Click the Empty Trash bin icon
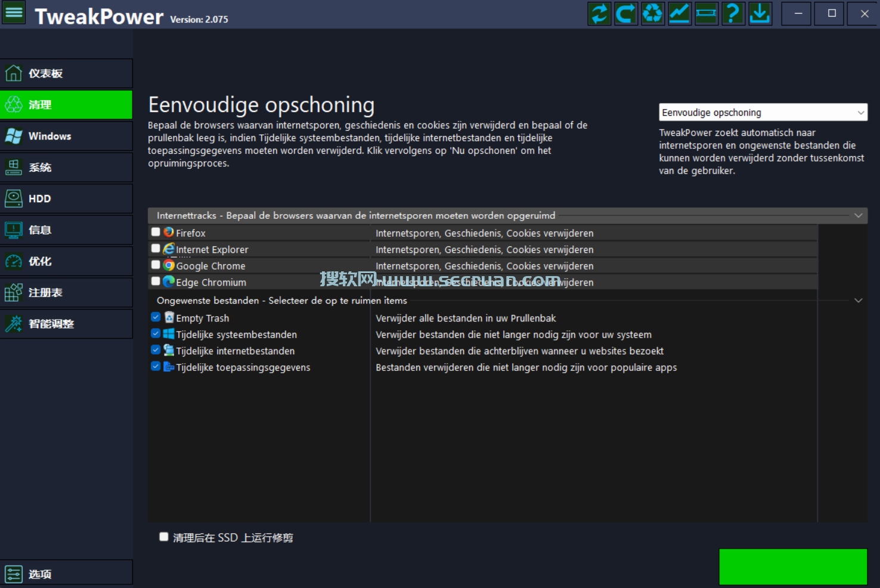This screenshot has width=880, height=588. (x=169, y=317)
